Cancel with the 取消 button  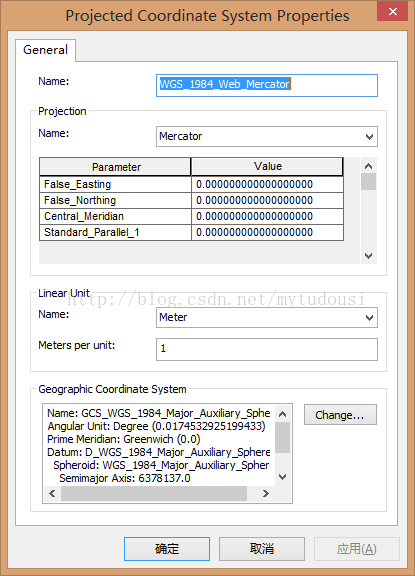262,549
